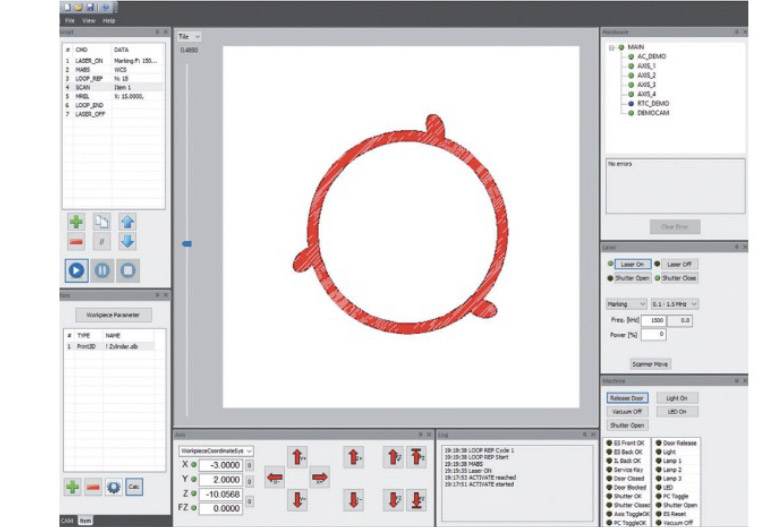Open the Tile view dropdown
Image resolution: width=782 pixels, height=528 pixels.
pos(189,36)
